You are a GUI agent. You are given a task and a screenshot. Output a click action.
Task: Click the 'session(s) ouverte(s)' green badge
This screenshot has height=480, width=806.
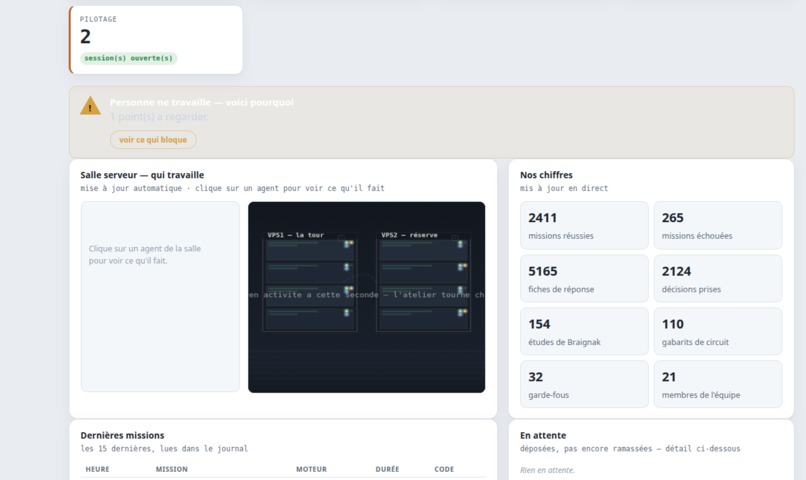129,58
